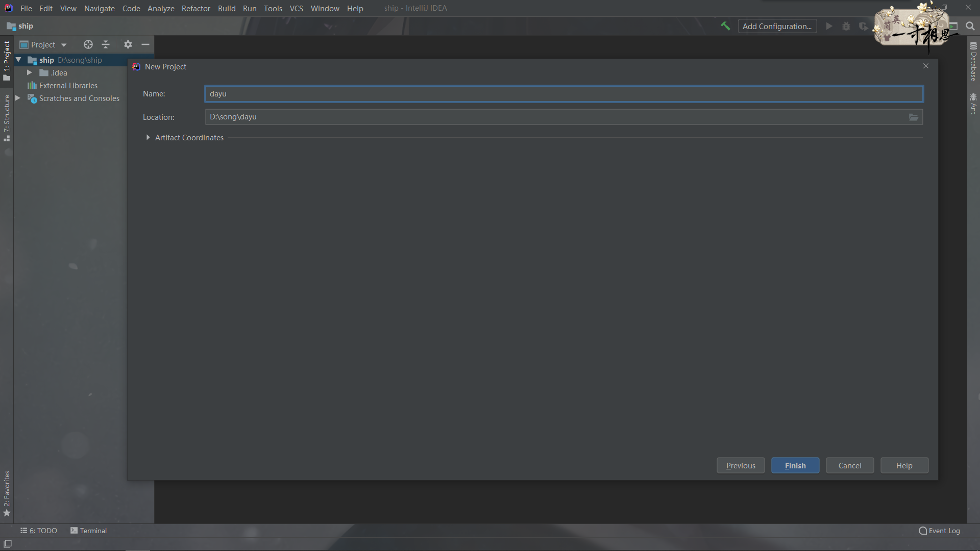Toggle the Structure tool window
Screen dimensions: 980x551
point(7,117)
